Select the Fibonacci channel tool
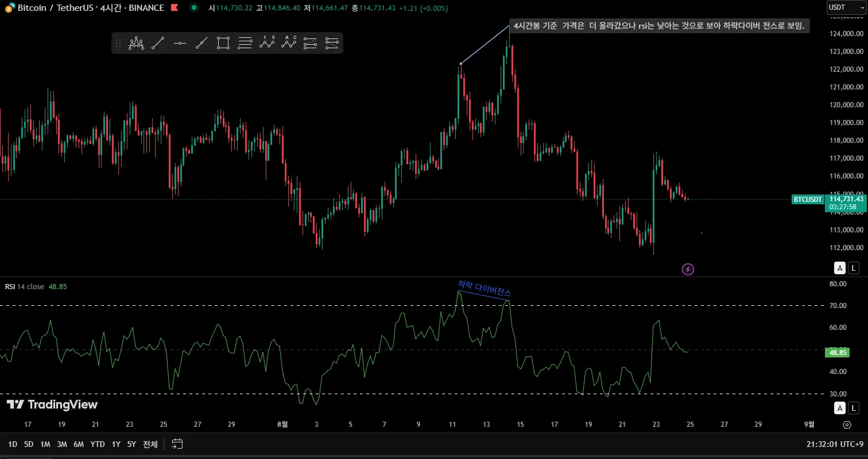Image resolution: width=868 pixels, height=459 pixels. [332, 43]
